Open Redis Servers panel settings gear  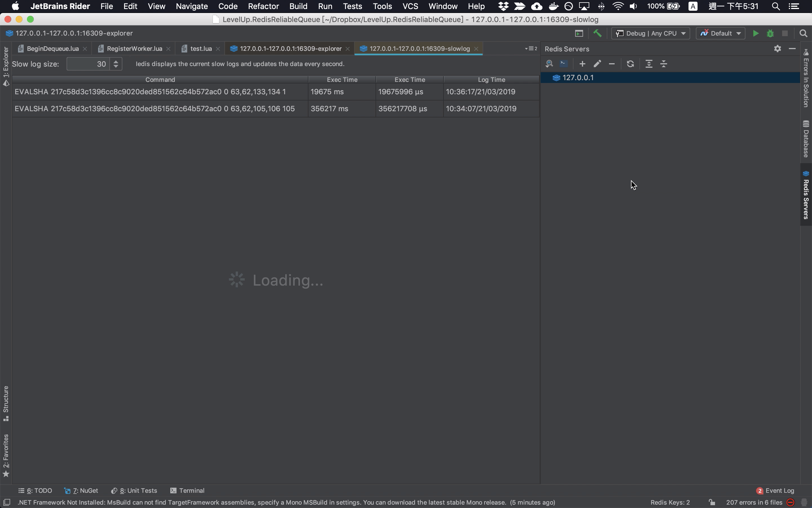coord(777,49)
